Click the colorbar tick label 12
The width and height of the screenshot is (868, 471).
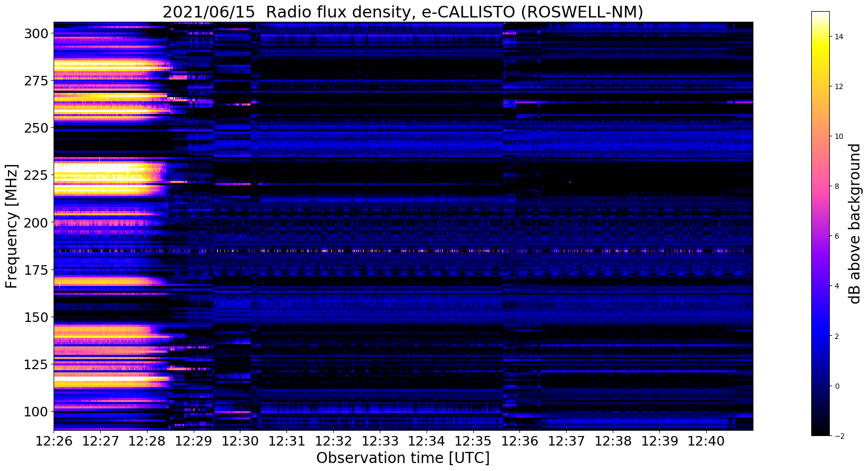(x=839, y=86)
